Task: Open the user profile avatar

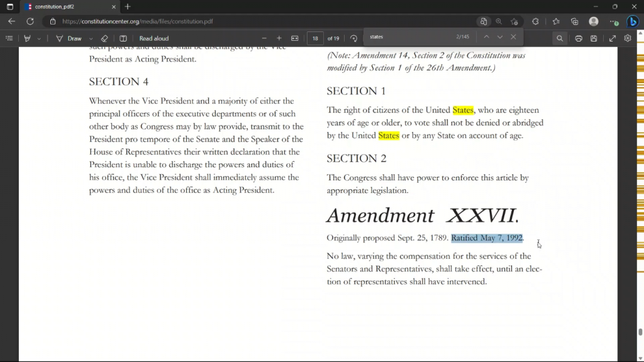Action: (x=594, y=21)
